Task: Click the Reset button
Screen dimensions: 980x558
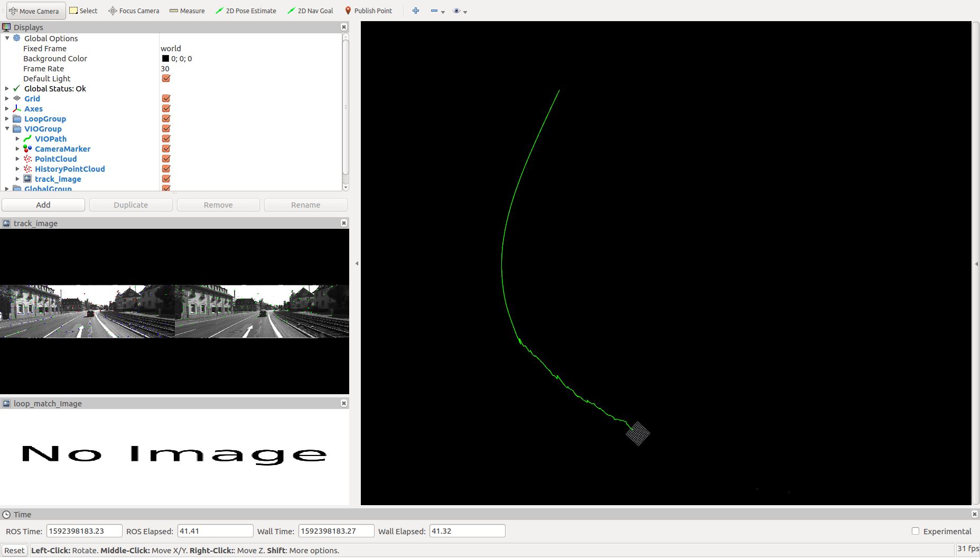Action: [15, 551]
